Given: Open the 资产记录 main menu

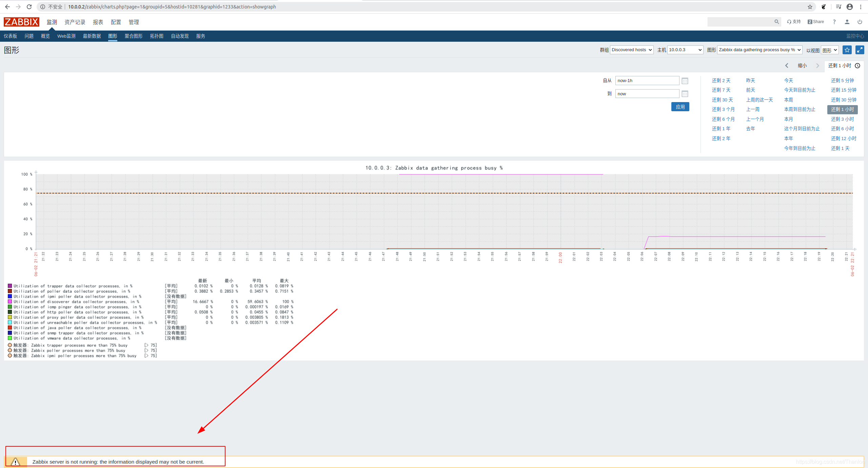Looking at the screenshot, I should click(x=75, y=22).
